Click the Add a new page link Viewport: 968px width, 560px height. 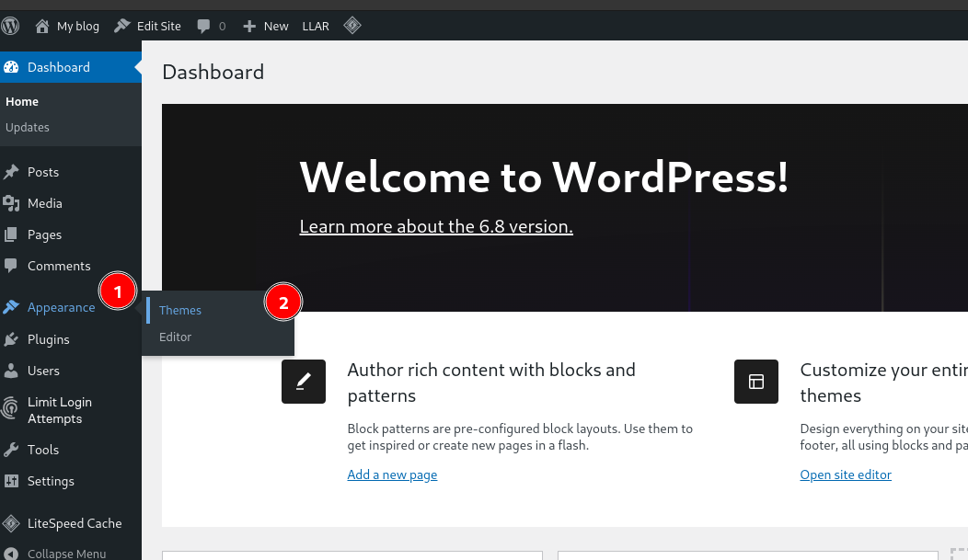pos(392,474)
